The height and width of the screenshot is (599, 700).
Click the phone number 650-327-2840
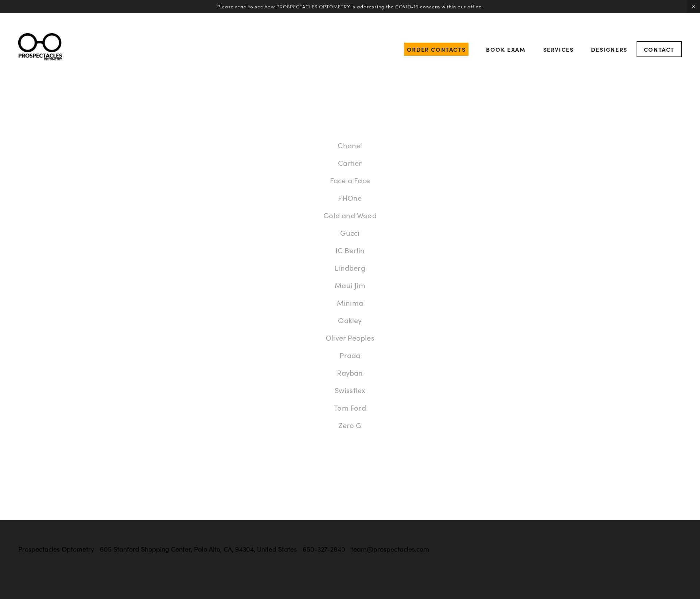click(324, 549)
